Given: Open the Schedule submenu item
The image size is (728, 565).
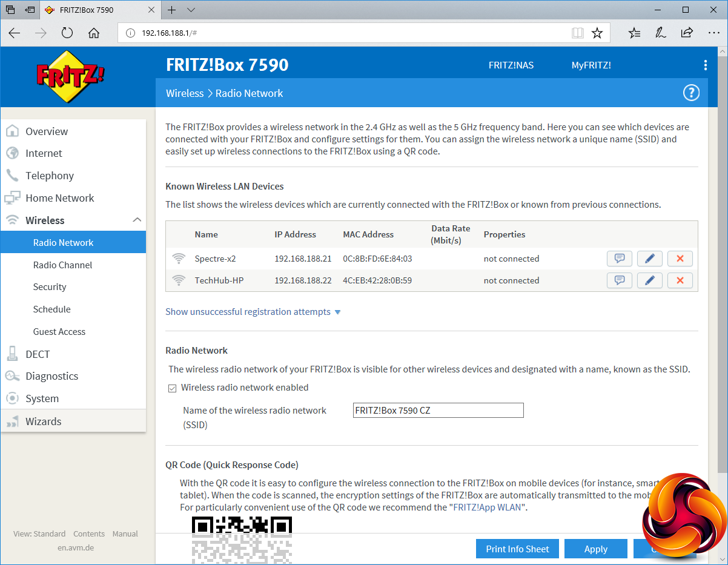Looking at the screenshot, I should 73,309.
